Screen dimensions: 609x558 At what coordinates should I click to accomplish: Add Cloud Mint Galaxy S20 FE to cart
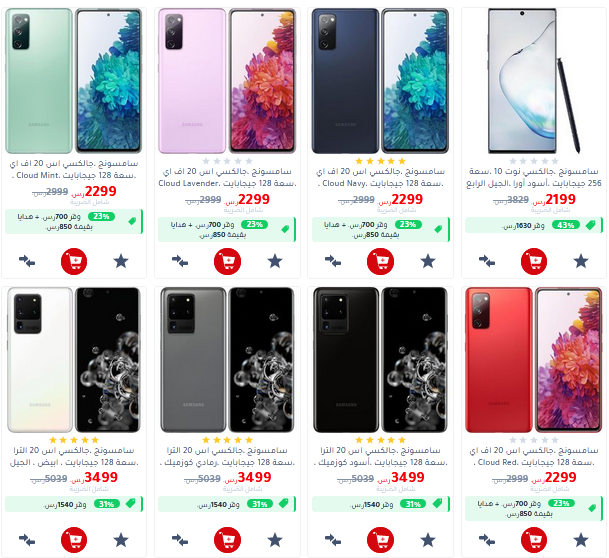(74, 261)
